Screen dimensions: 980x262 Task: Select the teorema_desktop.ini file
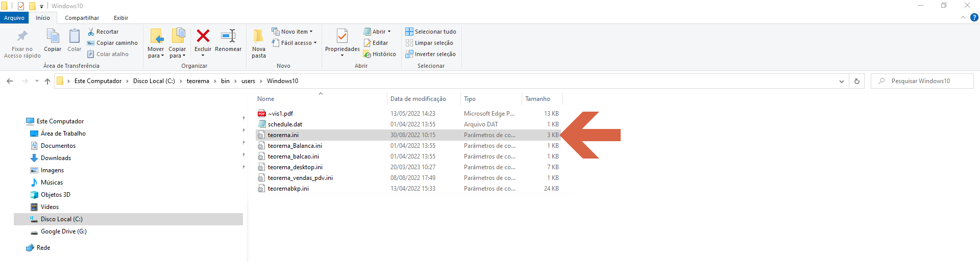coord(408,167)
